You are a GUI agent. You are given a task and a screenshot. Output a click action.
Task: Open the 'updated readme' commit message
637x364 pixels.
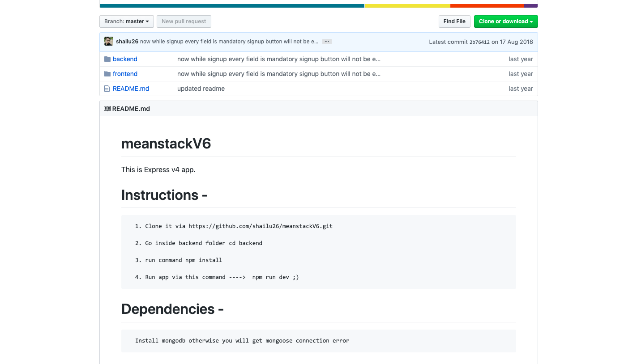[201, 89]
